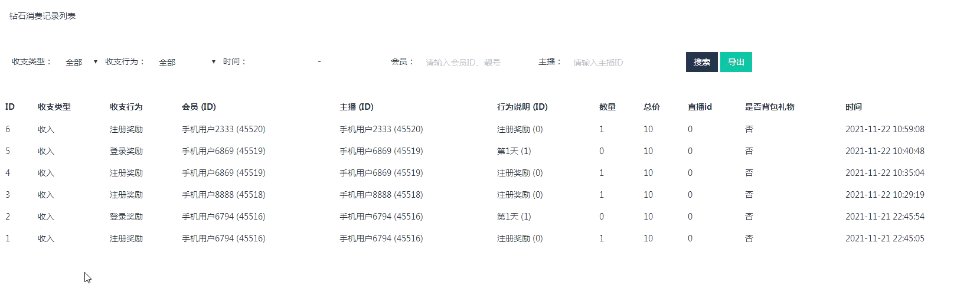The width and height of the screenshot is (980, 301).
Task: Click timestamp 2021-11-22 10:29:19
Action: [x=885, y=194]
